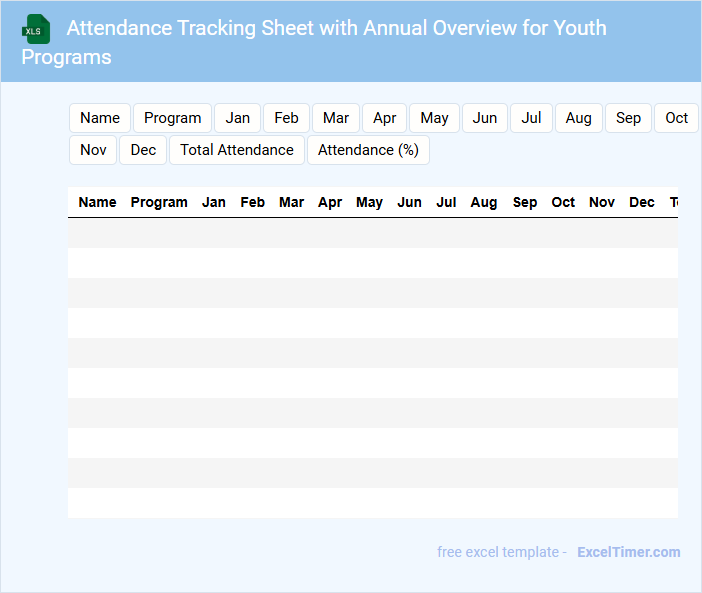
Task: Pick the Aug month tag
Action: pos(578,118)
